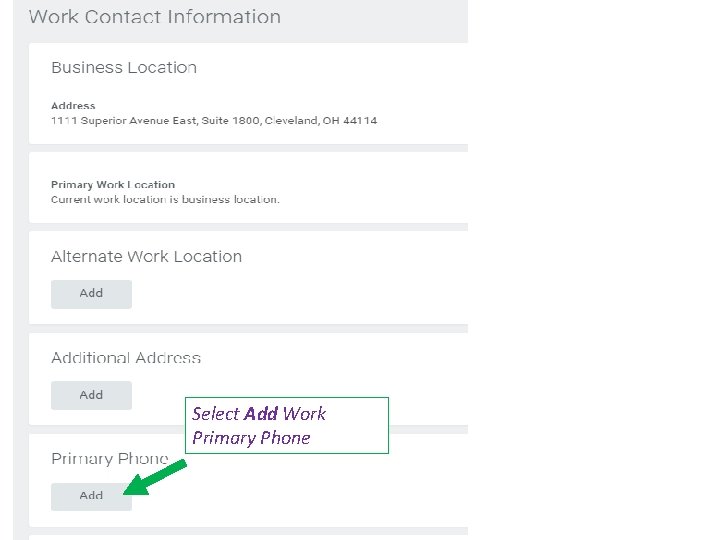
Task: Click the 1111 Superior Avenue East address
Action: coord(150,120)
